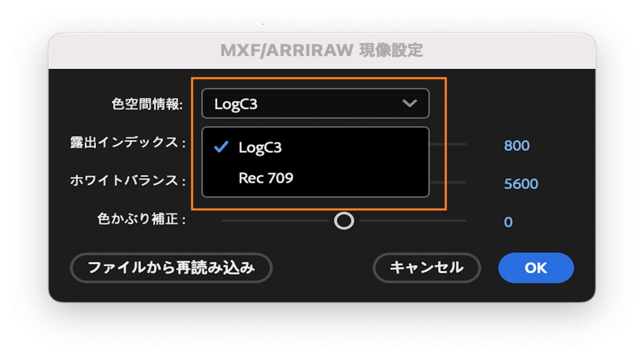Collapse the LogC3 dropdown via its chevron
This screenshot has width=644, height=356.
[x=410, y=104]
